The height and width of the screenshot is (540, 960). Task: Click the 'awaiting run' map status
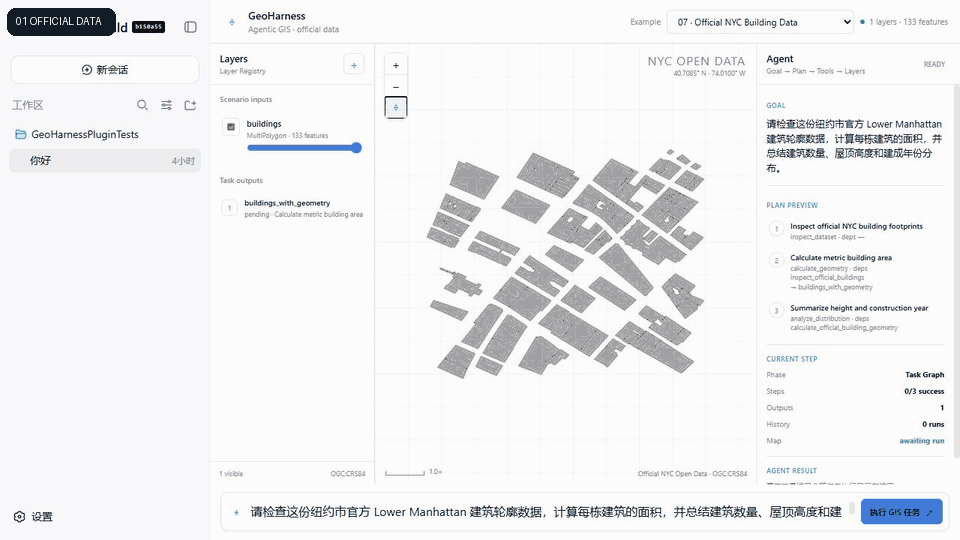tap(921, 441)
